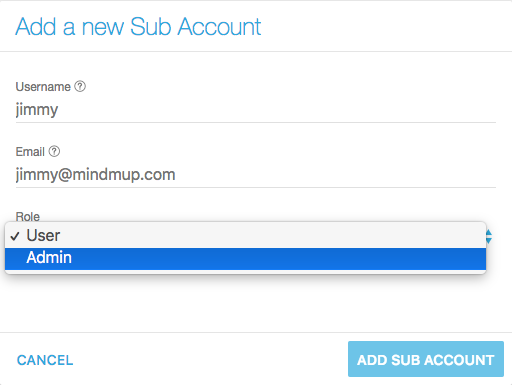Click into the Email input field

[256, 175]
